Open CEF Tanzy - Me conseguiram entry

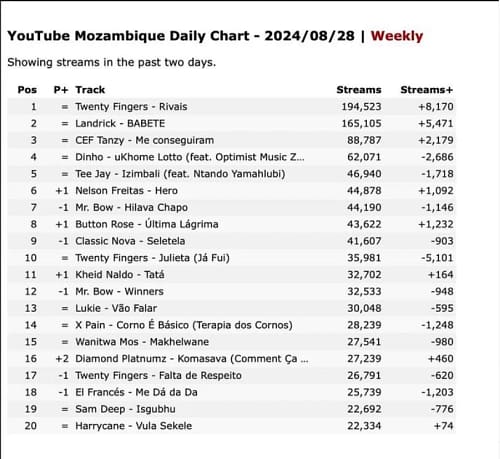pos(145,140)
